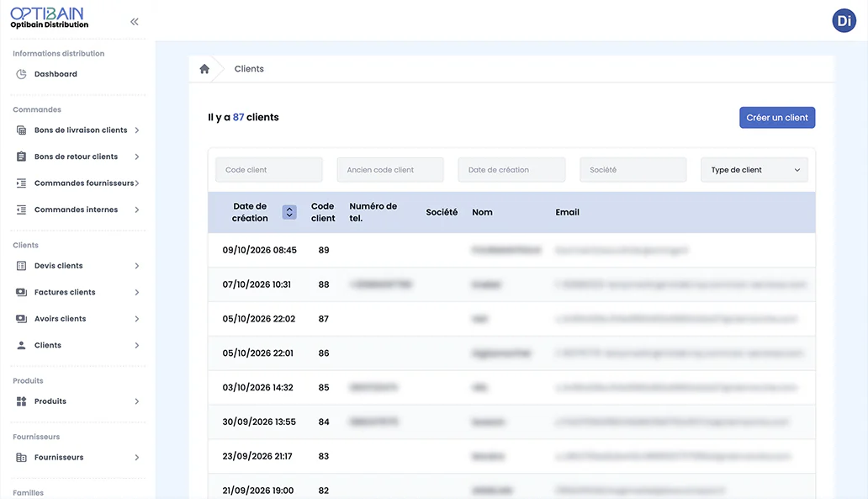Expand the sidebar Clients chevron
Image resolution: width=868 pixels, height=499 pixels.
click(137, 346)
